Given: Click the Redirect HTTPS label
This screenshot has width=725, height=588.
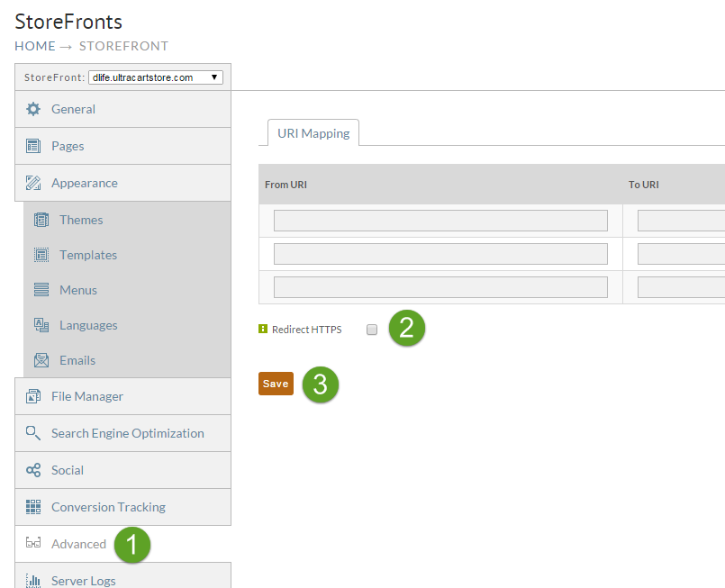Looking at the screenshot, I should pos(306,330).
